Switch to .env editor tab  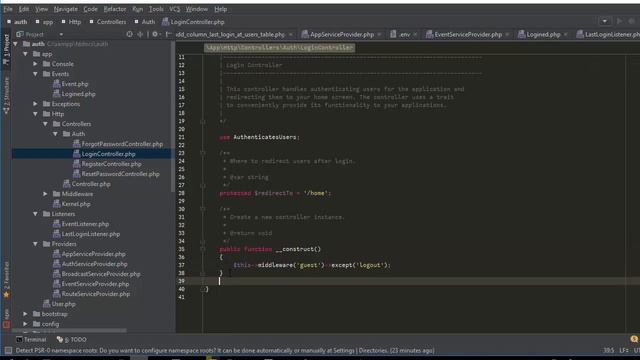pos(400,35)
